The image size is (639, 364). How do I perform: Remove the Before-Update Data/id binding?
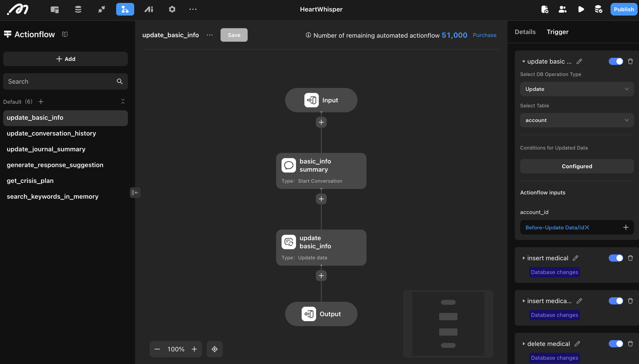coord(587,227)
